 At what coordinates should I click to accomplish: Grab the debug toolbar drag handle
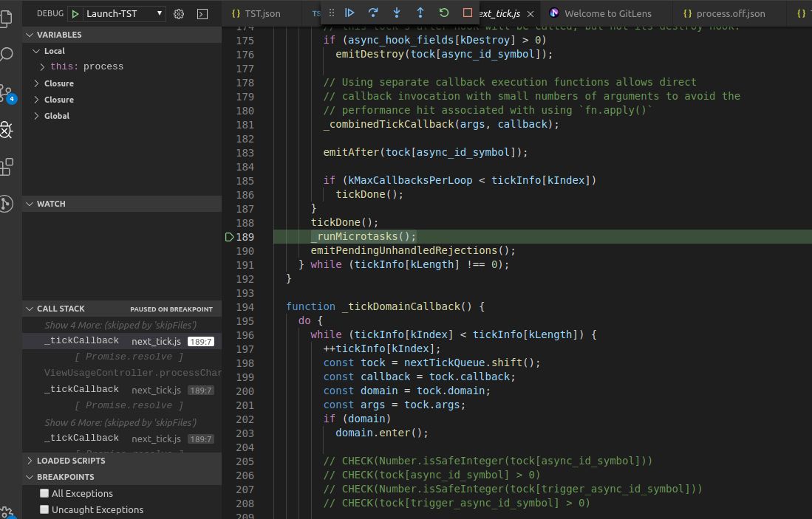(x=332, y=13)
